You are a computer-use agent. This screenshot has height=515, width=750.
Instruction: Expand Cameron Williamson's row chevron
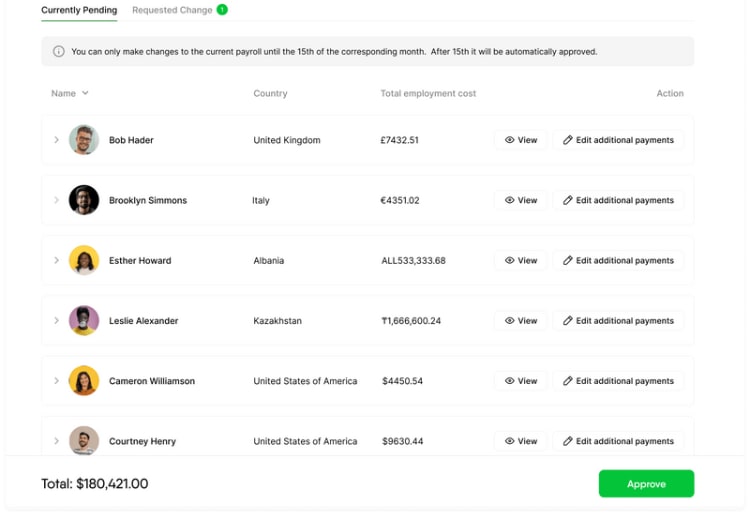[56, 381]
